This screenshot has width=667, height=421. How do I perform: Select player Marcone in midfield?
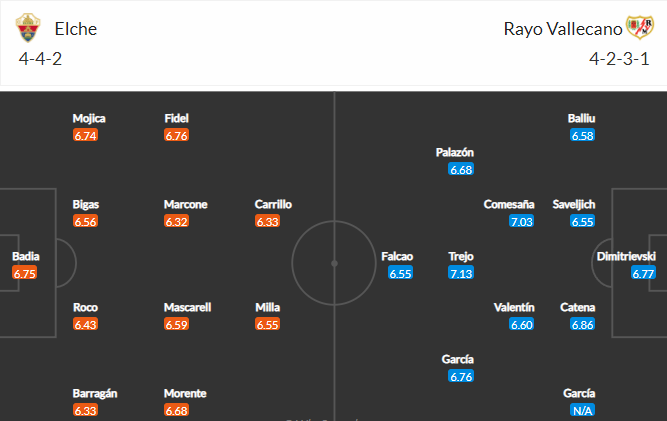(x=185, y=205)
